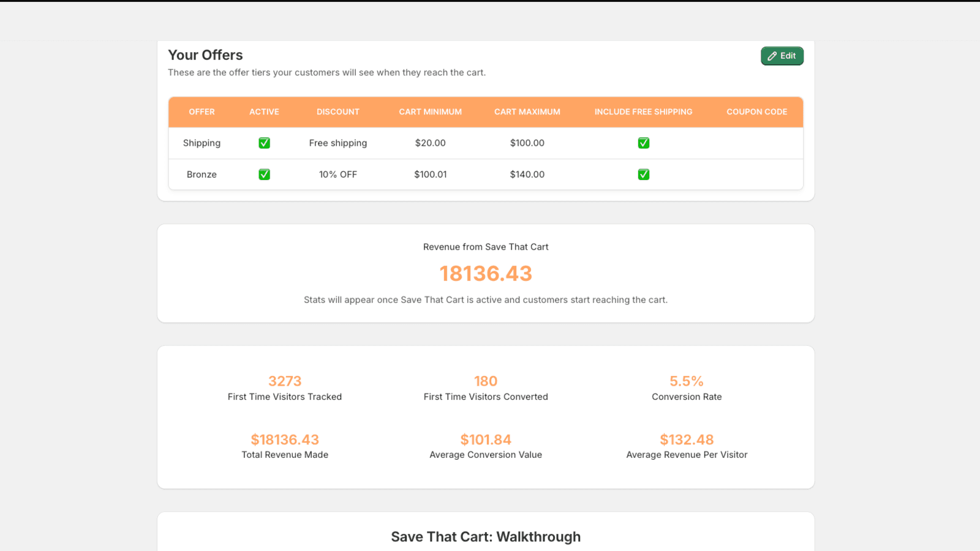
Task: Click the 'Average Conversion Value' label
Action: click(486, 455)
